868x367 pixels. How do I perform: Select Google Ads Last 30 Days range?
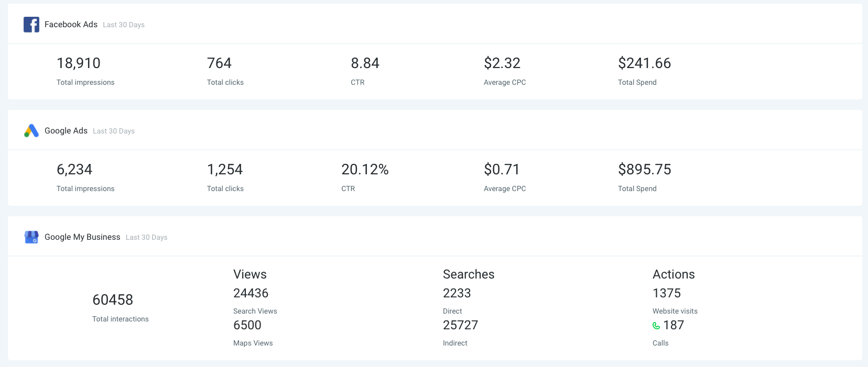point(114,131)
